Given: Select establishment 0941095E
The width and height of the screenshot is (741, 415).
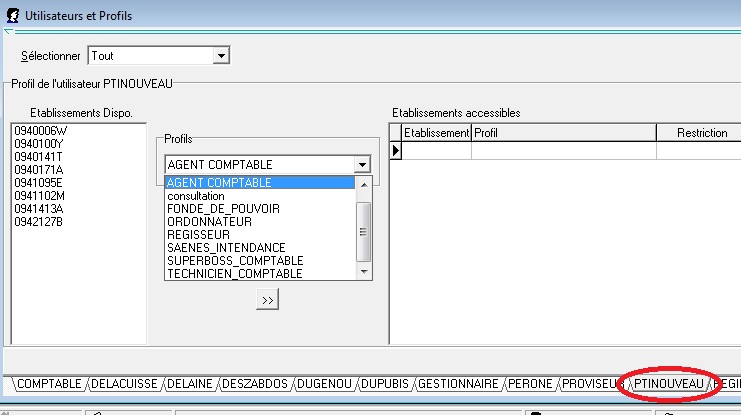Looking at the screenshot, I should click(x=38, y=183).
